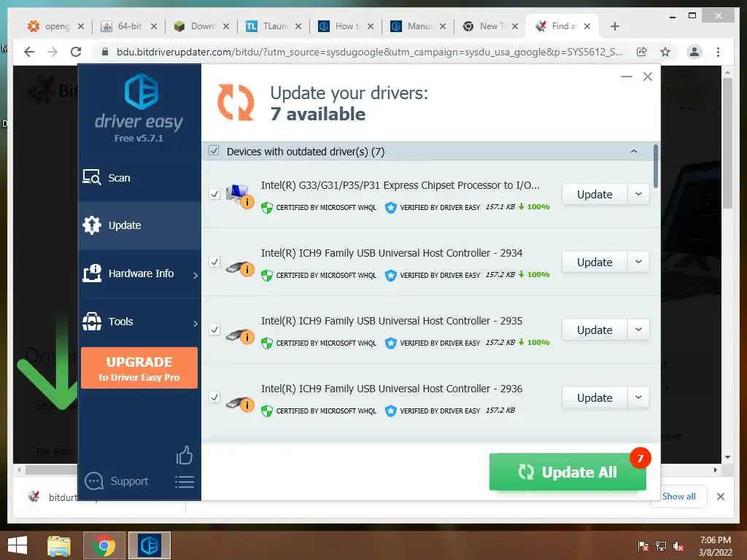The height and width of the screenshot is (560, 747).
Task: Open dropdown beside Controller 2934 Update button
Action: point(638,262)
